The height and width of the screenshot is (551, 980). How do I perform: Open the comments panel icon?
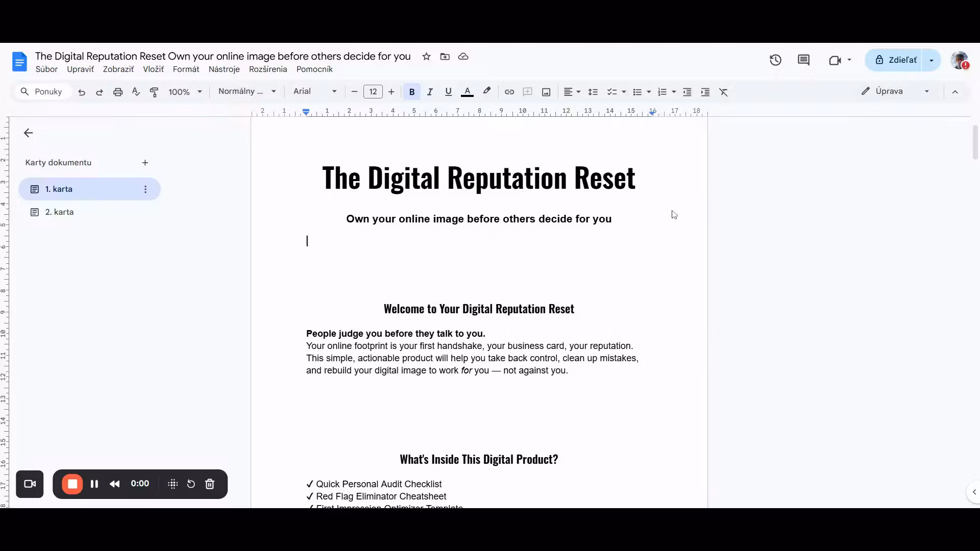pos(803,60)
